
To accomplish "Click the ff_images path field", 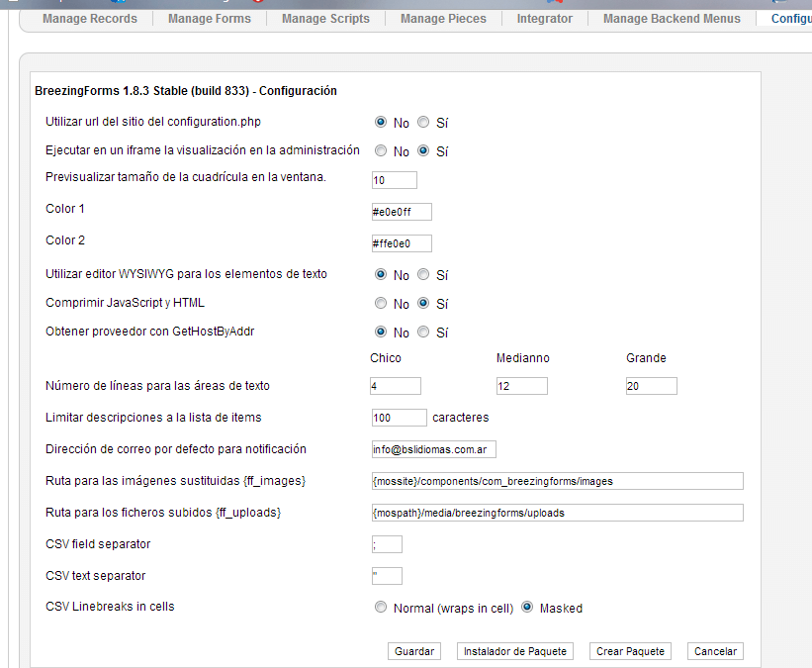I will (557, 481).
